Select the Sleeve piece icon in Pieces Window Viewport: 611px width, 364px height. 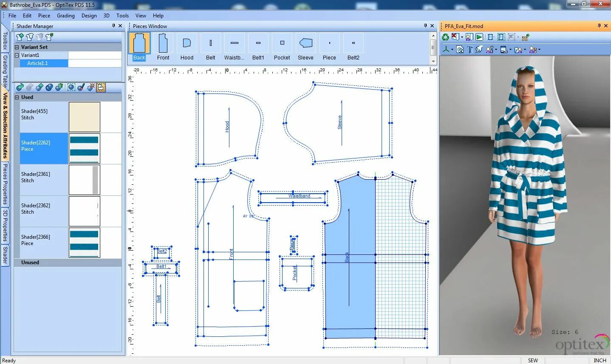click(305, 44)
